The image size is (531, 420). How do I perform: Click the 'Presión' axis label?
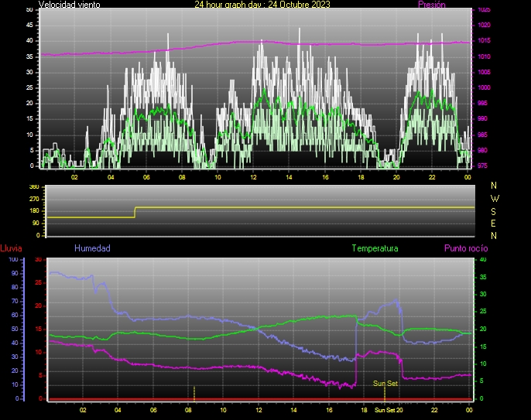coord(432,5)
